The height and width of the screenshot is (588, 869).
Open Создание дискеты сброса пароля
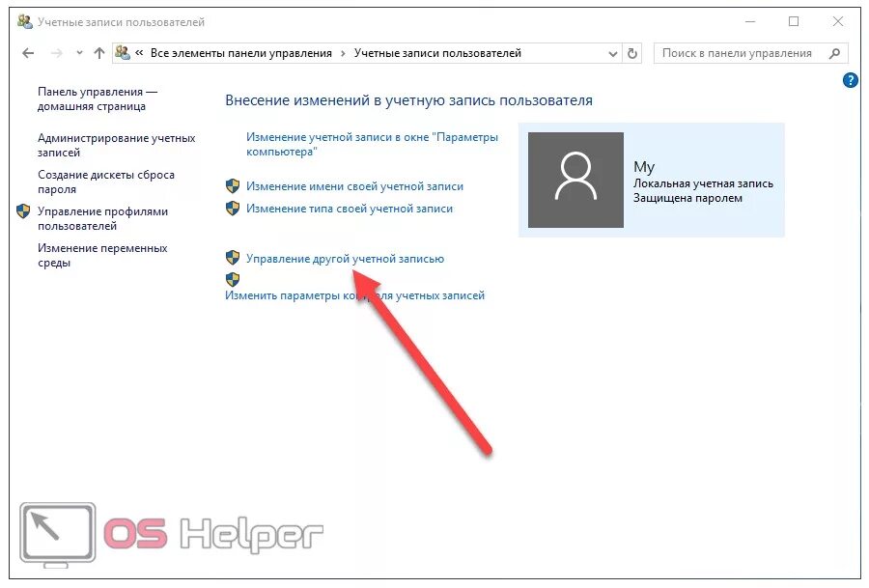[x=106, y=182]
